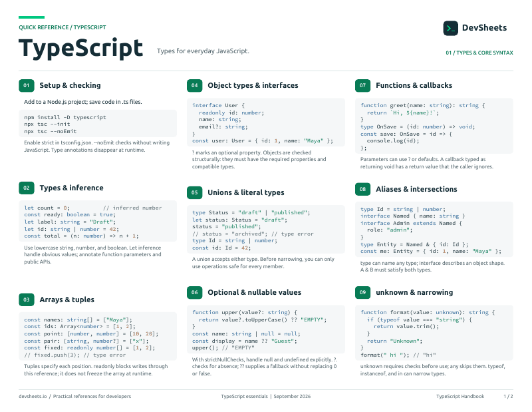Viewport: 532px width, 412px height.
Task: Click the 'type Status = "draft" | "published"' line
Action: (x=251, y=212)
